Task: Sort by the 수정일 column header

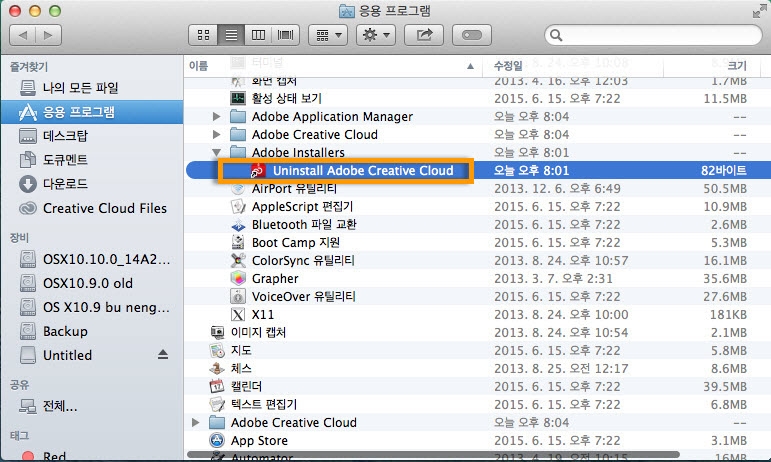Action: tap(573, 66)
